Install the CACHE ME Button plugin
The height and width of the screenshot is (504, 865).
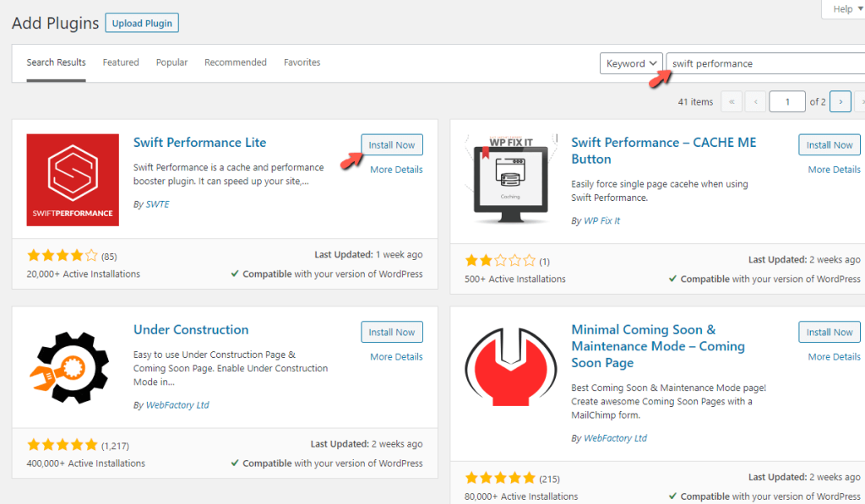pyautogui.click(x=830, y=145)
